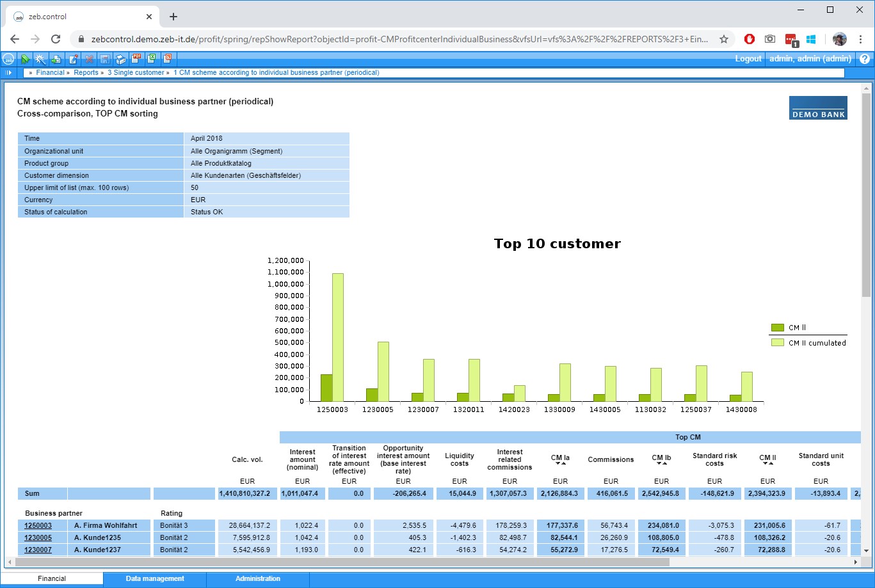Bookmark this page with the star icon
The image size is (875, 588).
724,39
